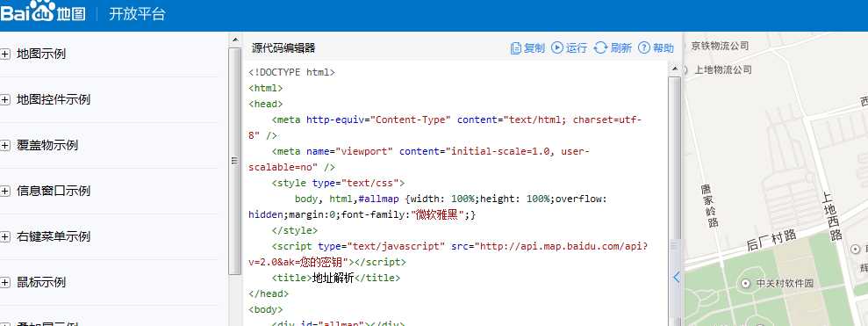Select the 鼠标示例 label
868x326 pixels.
click(x=41, y=282)
